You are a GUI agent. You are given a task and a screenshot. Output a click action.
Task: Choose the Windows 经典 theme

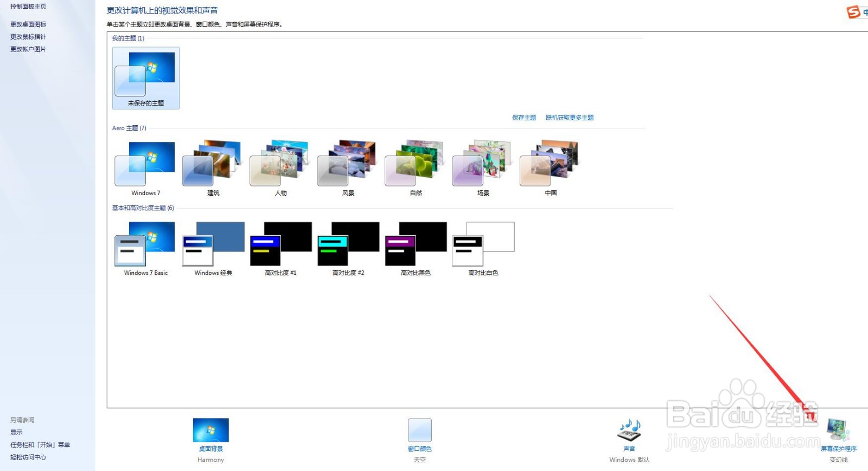coord(213,248)
